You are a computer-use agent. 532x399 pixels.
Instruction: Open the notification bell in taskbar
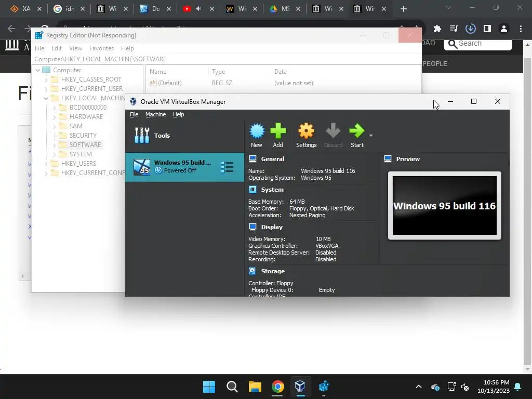coord(518,387)
